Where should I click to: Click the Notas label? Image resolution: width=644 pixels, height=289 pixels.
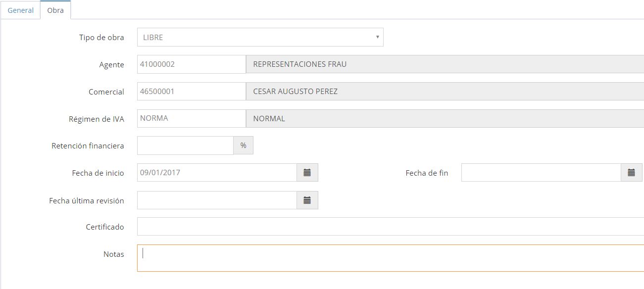coord(114,254)
